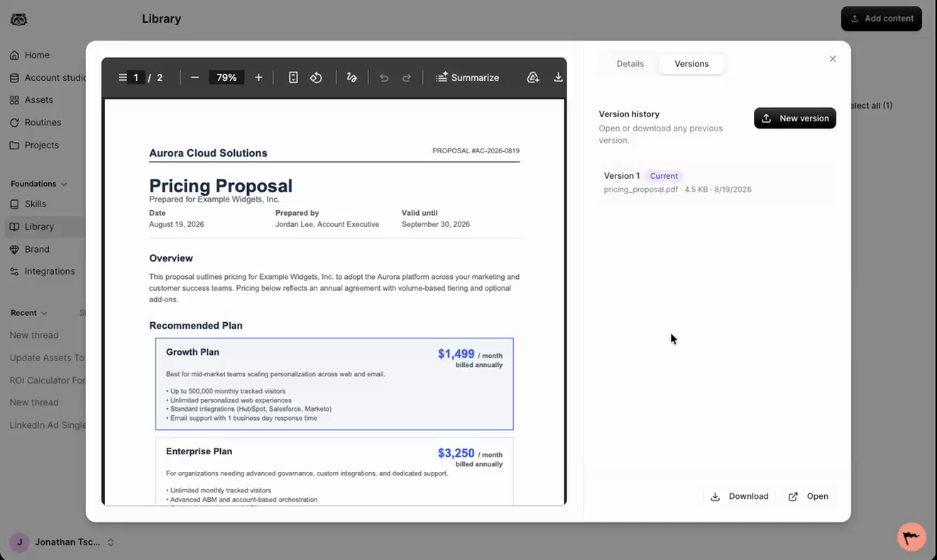Click the Enterprise Plan heading
The width and height of the screenshot is (937, 560).
[x=199, y=451]
